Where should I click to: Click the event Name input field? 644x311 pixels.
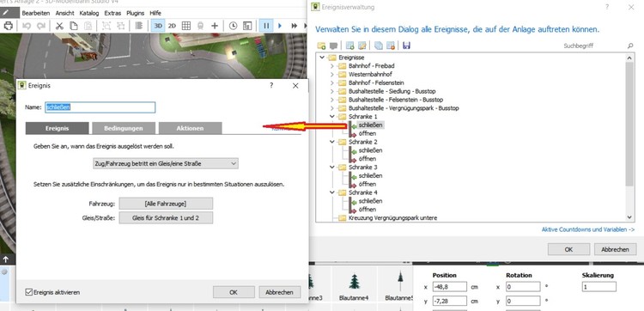click(100, 107)
